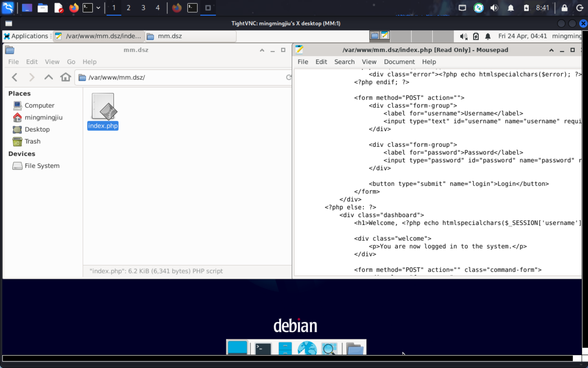Open the Applications menu
The image size is (588, 368).
click(x=26, y=36)
